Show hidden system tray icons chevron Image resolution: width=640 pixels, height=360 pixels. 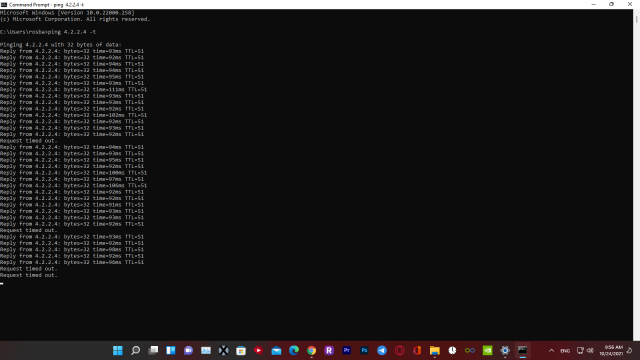pos(551,351)
